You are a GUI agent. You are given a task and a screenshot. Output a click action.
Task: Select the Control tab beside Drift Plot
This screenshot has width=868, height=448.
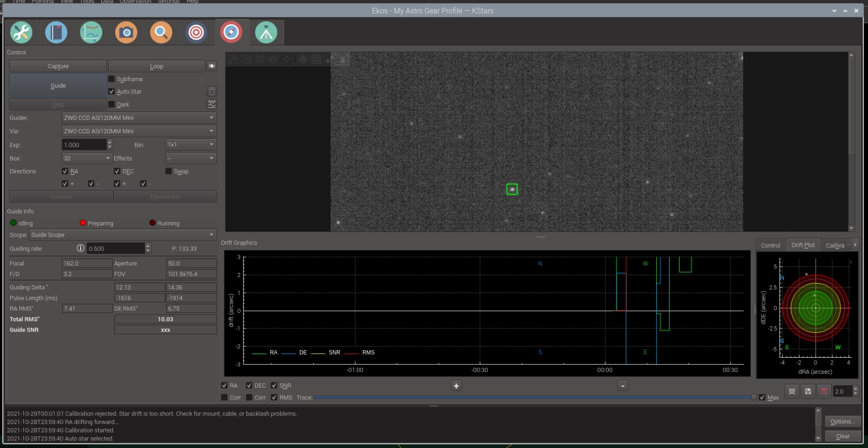(770, 245)
